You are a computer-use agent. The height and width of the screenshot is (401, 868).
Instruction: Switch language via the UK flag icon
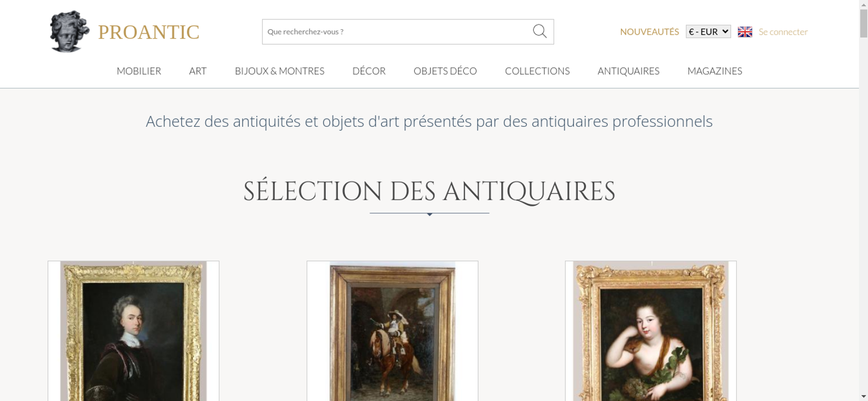click(745, 32)
